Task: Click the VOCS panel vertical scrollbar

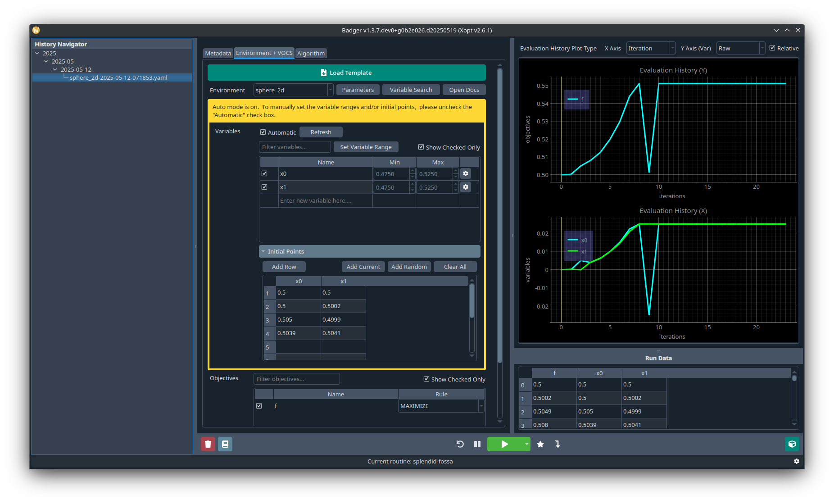Action: (x=499, y=216)
